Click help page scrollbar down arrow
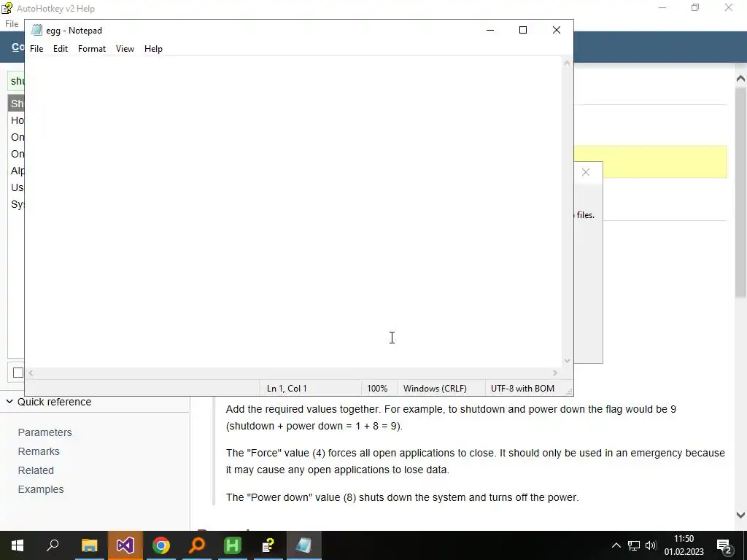This screenshot has height=560, width=747. click(740, 515)
